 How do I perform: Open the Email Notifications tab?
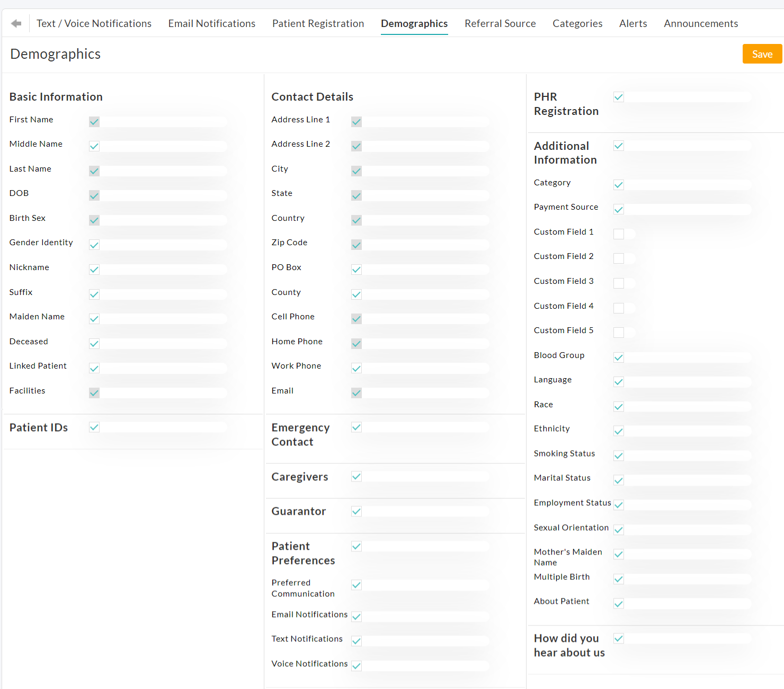[211, 23]
